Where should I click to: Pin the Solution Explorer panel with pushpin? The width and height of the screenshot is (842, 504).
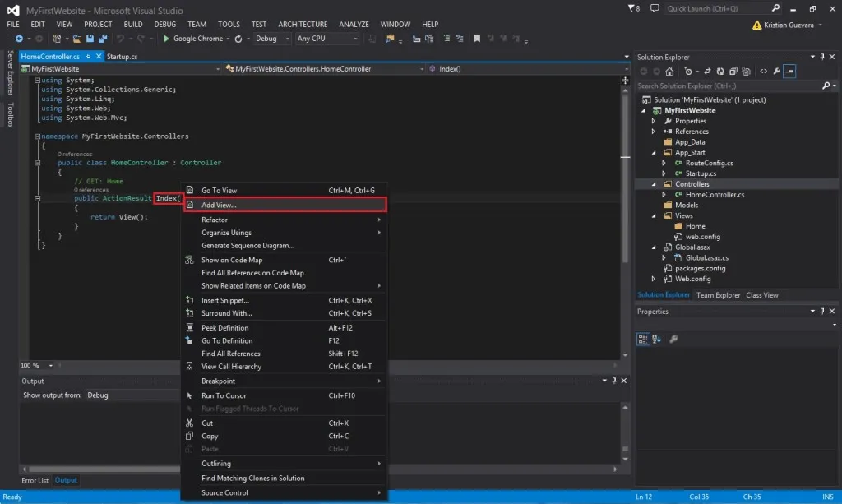pos(822,57)
